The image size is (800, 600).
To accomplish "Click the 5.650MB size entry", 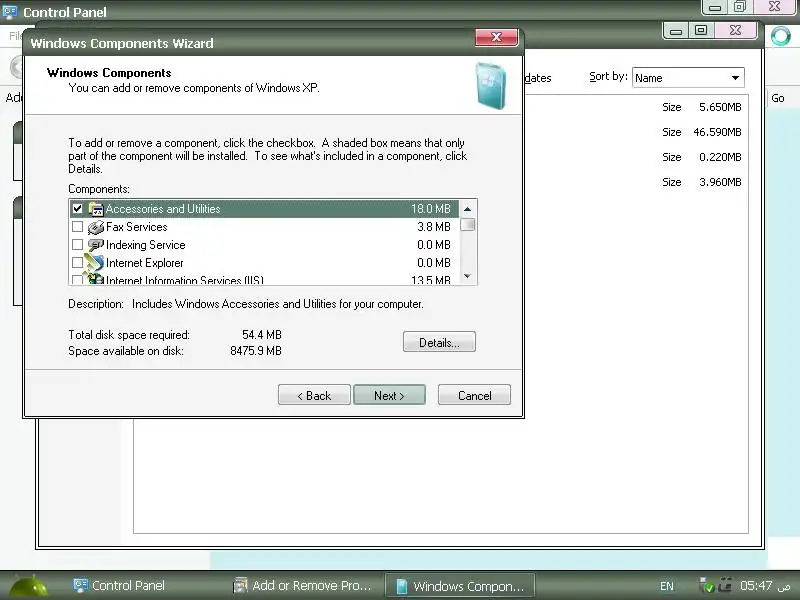I will coord(720,107).
